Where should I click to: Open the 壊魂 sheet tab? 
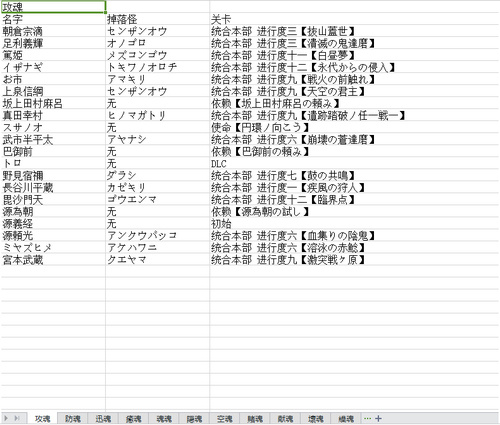pyautogui.click(x=316, y=419)
